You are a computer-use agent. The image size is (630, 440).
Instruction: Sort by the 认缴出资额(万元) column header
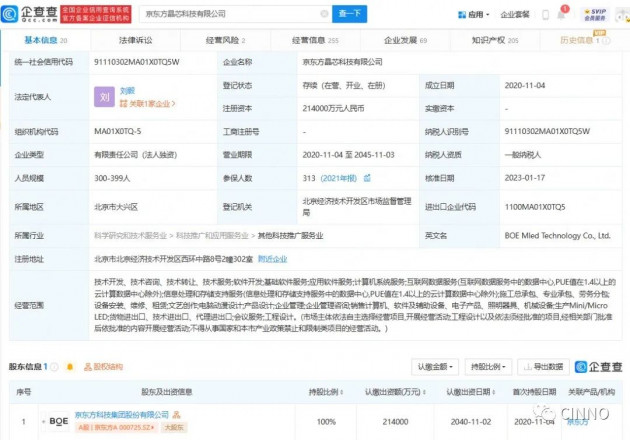(395, 392)
